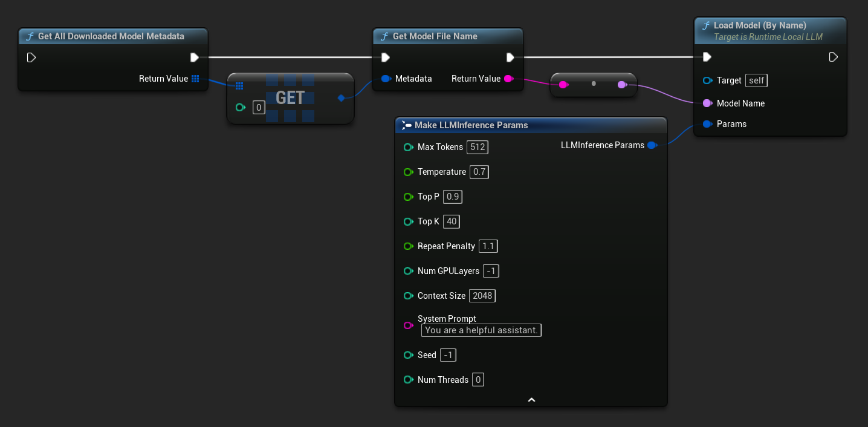Image resolution: width=868 pixels, height=427 pixels.
Task: Select the System Prompt text field
Action: [x=481, y=330]
